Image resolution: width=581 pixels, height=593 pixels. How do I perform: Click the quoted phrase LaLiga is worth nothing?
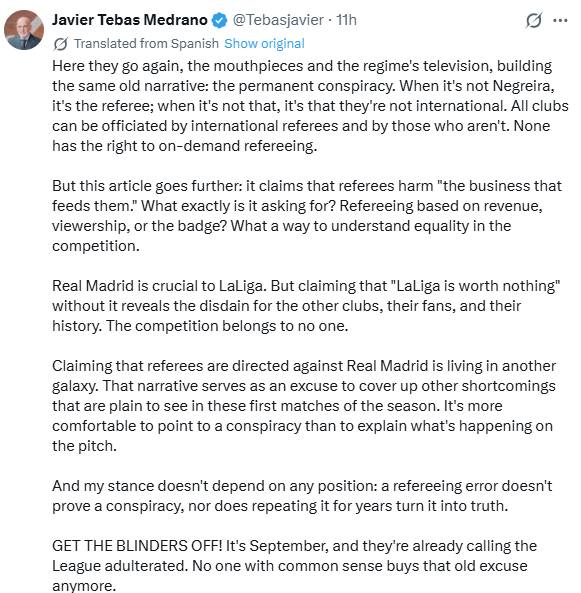(x=477, y=286)
